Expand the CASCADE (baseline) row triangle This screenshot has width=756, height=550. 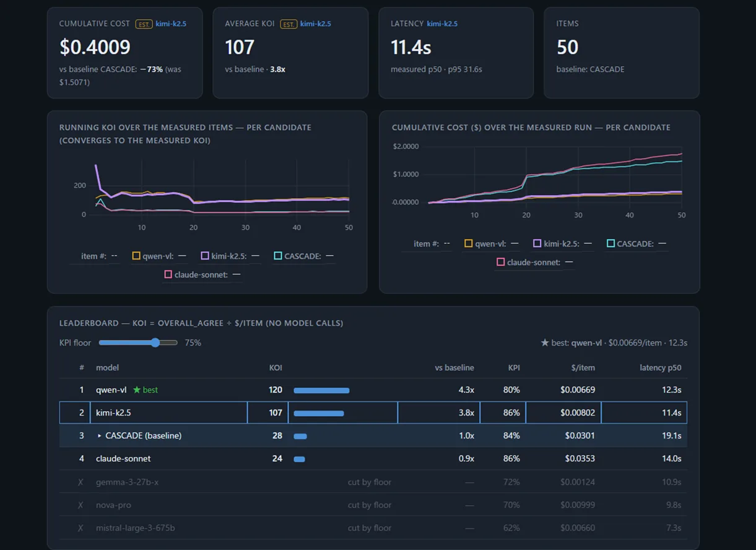point(99,435)
